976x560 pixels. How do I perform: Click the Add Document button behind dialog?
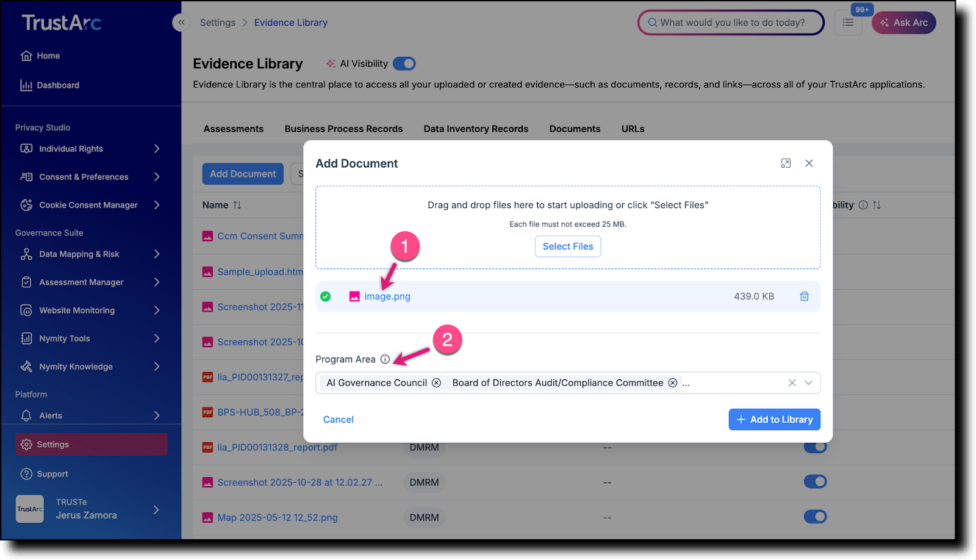coord(243,174)
